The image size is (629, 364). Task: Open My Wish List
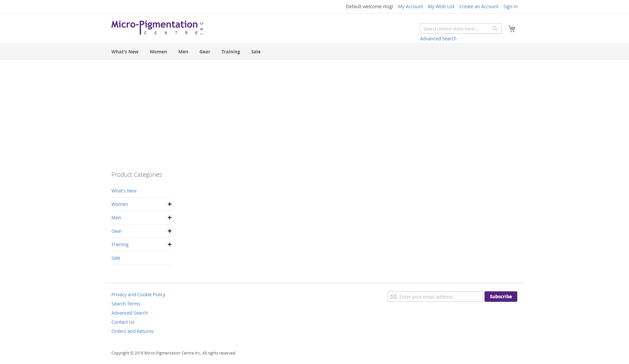(441, 6)
